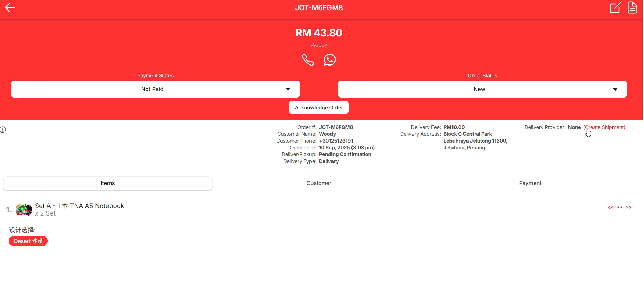Go back using the top-left arrow

10,7
